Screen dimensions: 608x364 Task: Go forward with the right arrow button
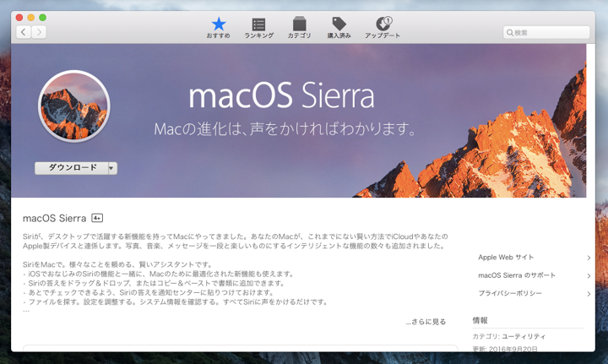click(39, 32)
